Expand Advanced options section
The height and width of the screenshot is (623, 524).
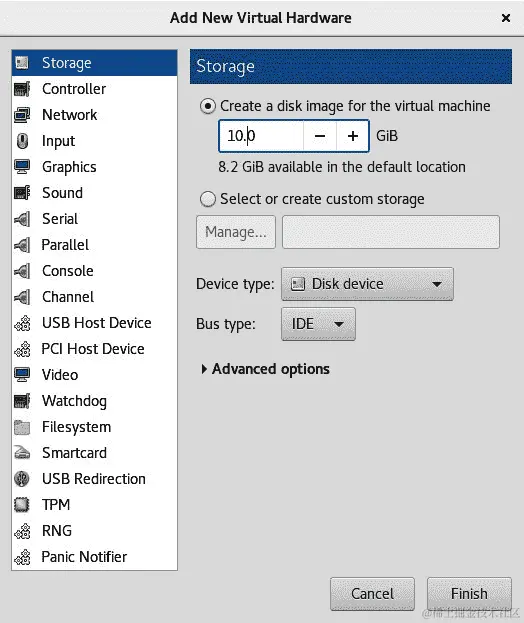pyautogui.click(x=265, y=369)
